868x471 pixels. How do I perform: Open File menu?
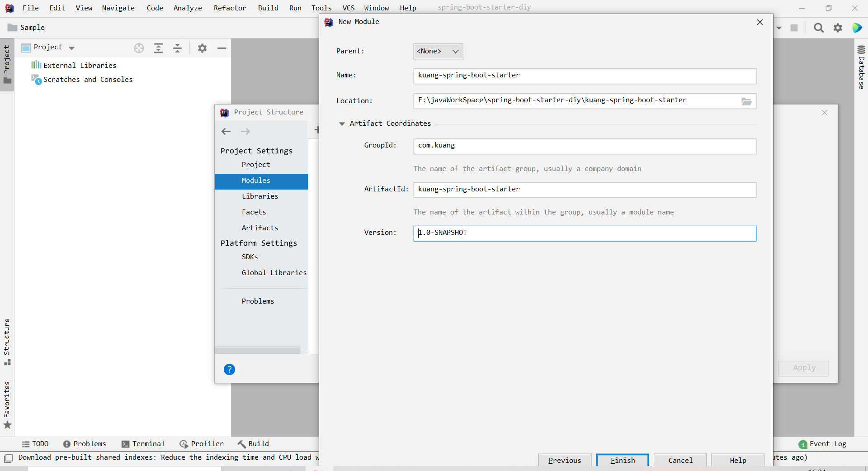point(30,8)
